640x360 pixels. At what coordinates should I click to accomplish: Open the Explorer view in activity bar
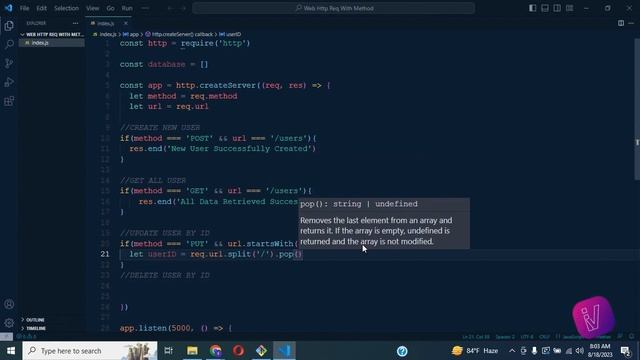(x=9, y=26)
